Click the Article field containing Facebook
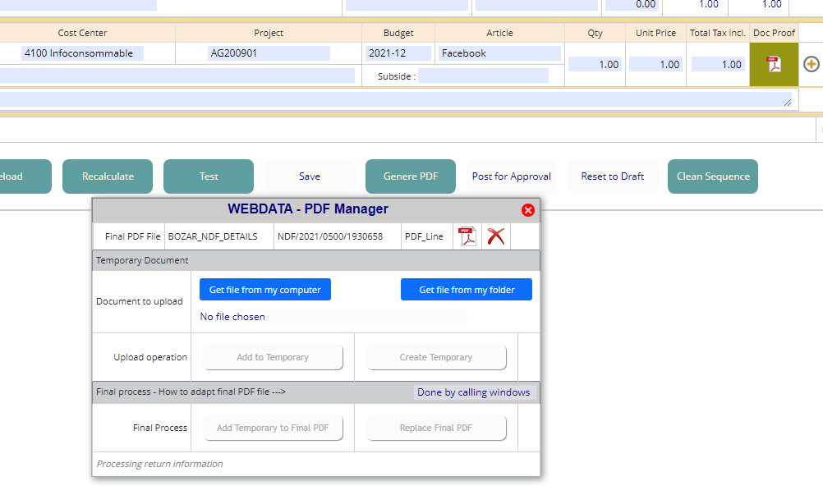The height and width of the screenshot is (504, 823). (499, 53)
